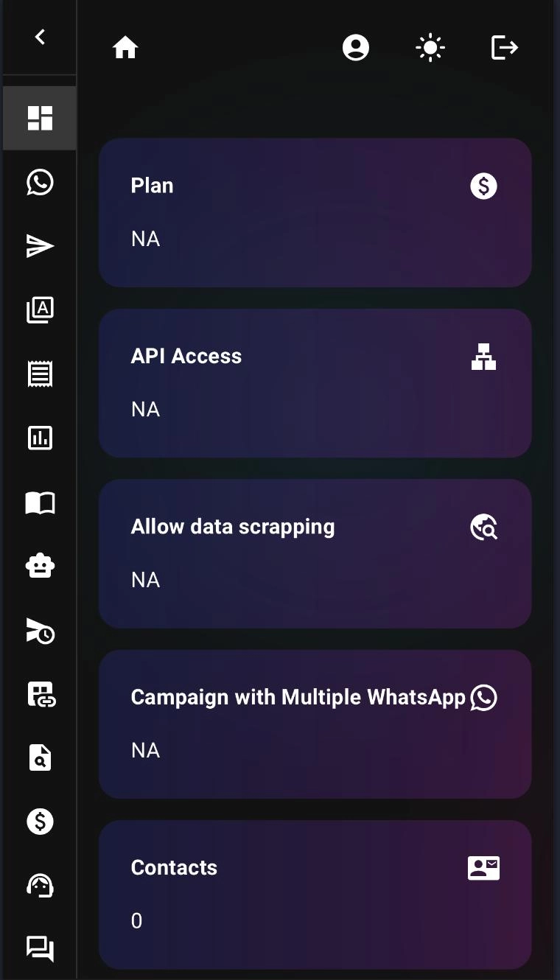The width and height of the screenshot is (560, 980).
Task: Click the API Access card
Action: pos(315,383)
